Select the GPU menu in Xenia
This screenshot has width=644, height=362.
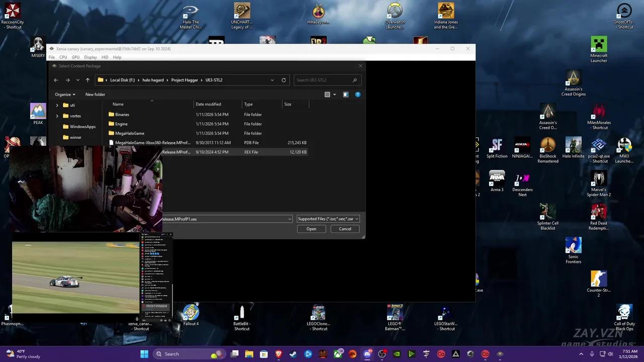tap(75, 57)
